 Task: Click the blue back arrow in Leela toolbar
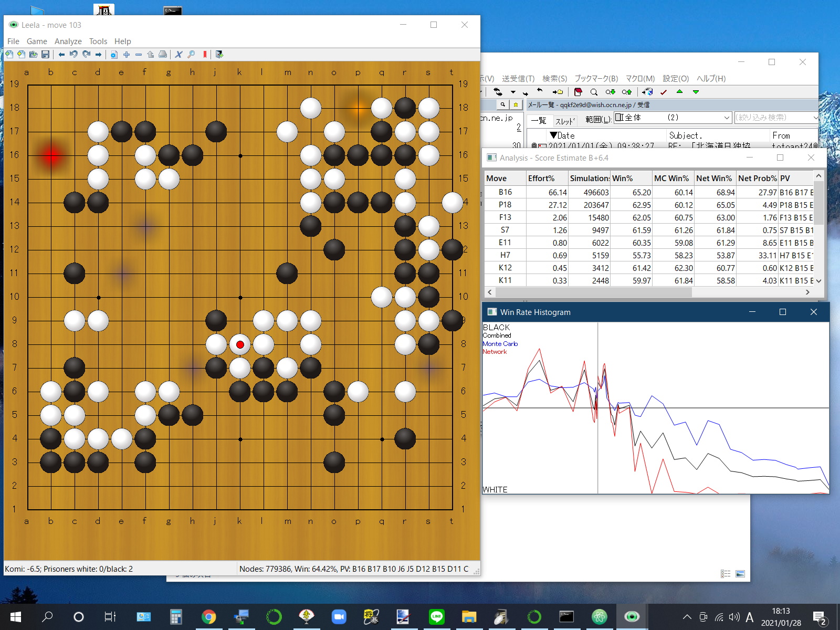click(61, 55)
